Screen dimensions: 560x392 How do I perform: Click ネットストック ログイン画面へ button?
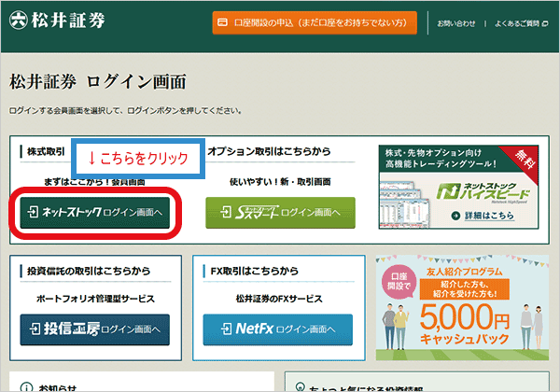94,213
